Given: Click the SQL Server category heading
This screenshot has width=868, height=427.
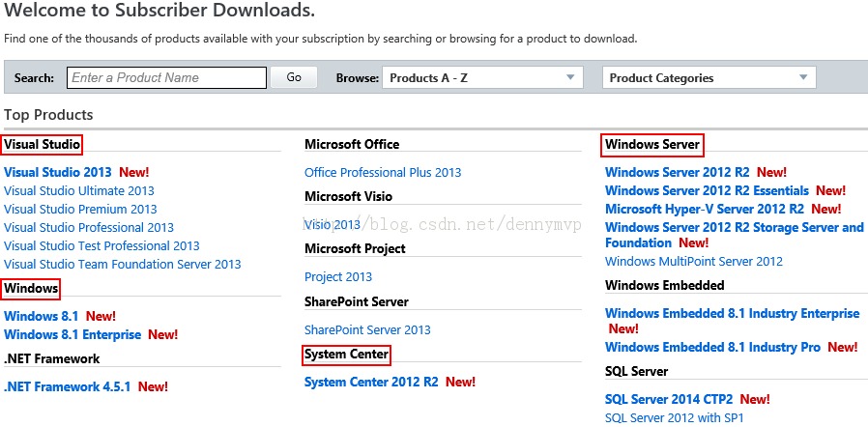Looking at the screenshot, I should 637,372.
